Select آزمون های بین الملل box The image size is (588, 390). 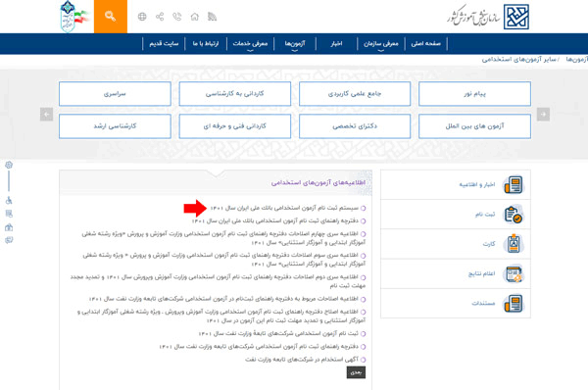pyautogui.click(x=474, y=126)
